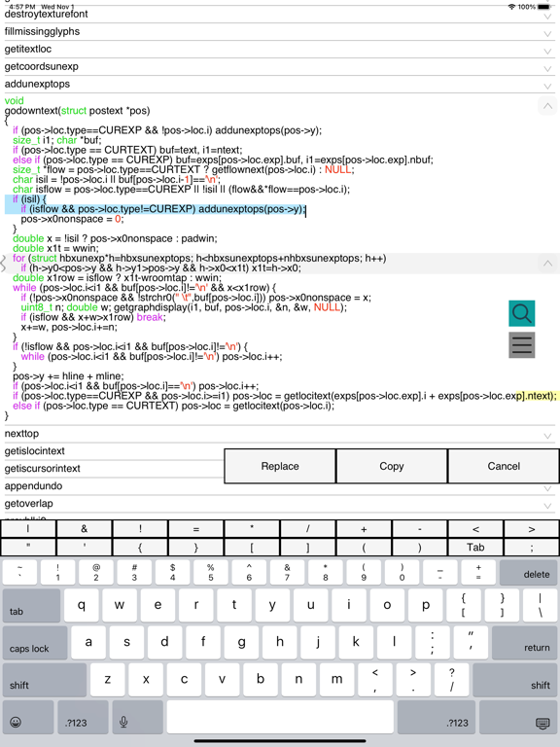Insert closing parenthesis from shortcut bar
The height and width of the screenshot is (747, 560).
click(420, 547)
